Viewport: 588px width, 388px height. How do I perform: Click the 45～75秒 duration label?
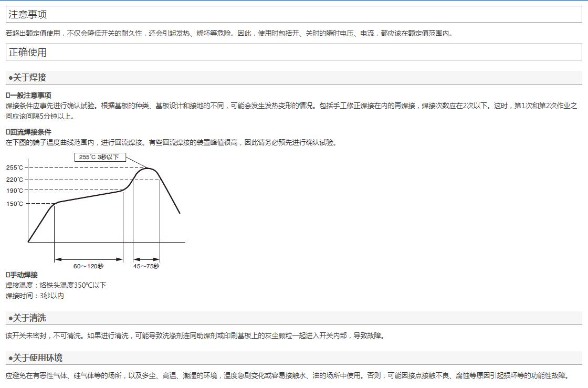146,266
